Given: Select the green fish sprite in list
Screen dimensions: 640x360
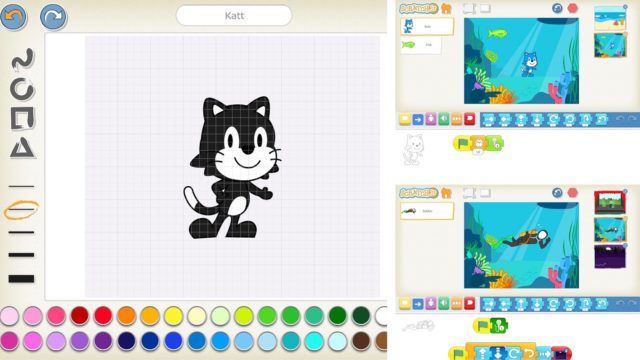Looking at the screenshot, I should [x=421, y=45].
